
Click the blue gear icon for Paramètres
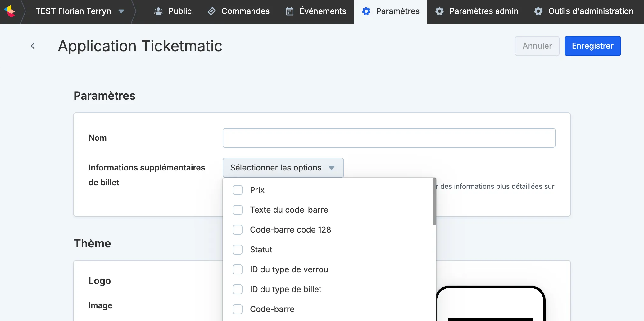(x=366, y=11)
